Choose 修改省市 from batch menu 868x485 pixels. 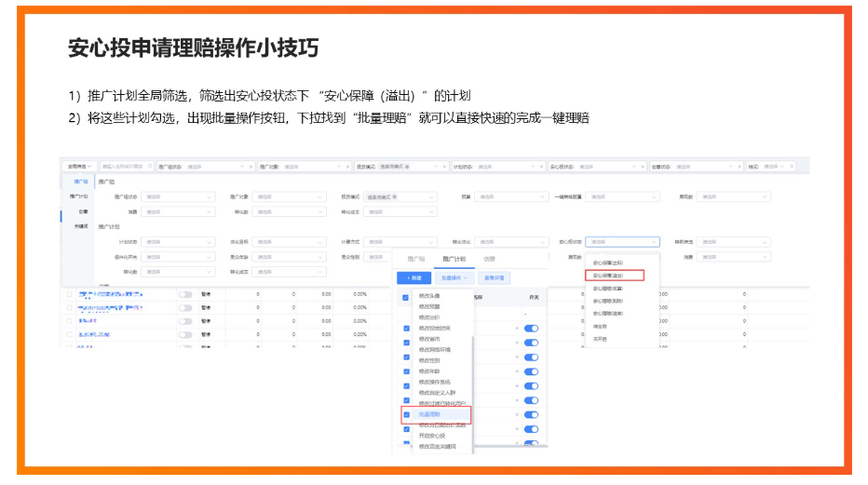(429, 339)
